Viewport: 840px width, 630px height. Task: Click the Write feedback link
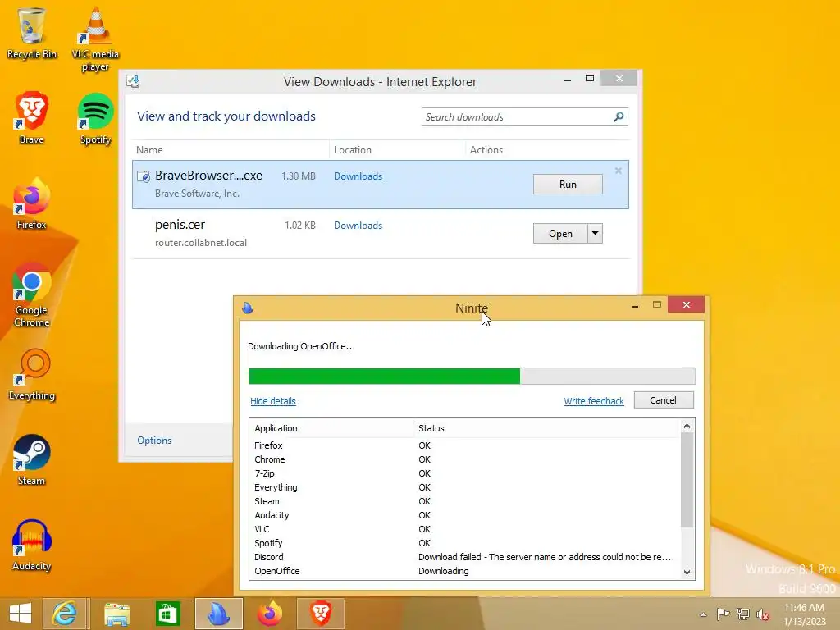click(594, 401)
